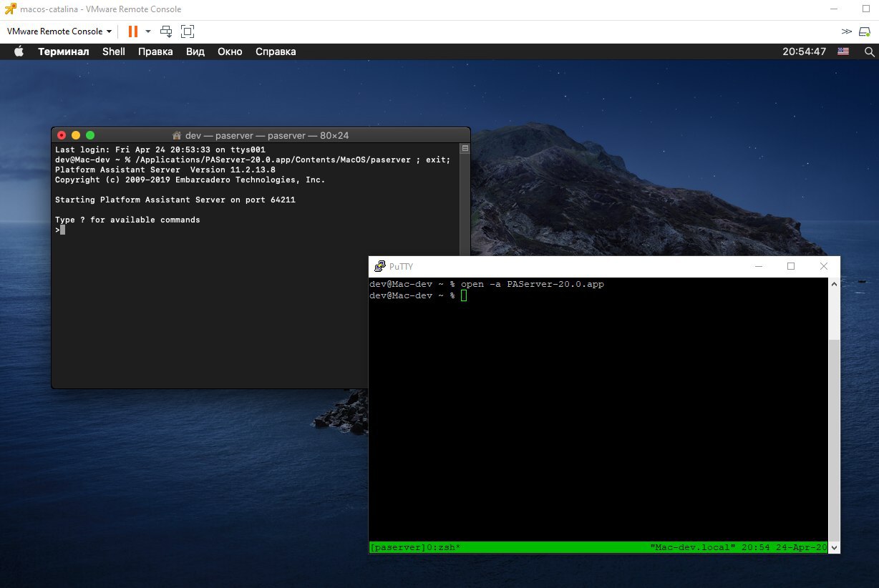Click the PuTTY prompt green cursor

pos(464,295)
